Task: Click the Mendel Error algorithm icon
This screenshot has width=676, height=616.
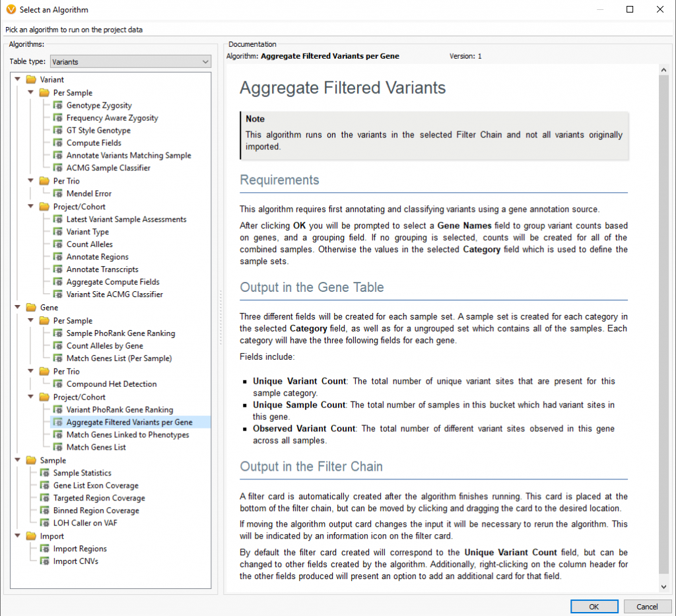Action: pyautogui.click(x=58, y=193)
